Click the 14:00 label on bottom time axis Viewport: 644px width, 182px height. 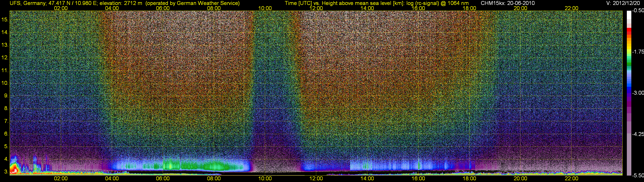(367, 179)
